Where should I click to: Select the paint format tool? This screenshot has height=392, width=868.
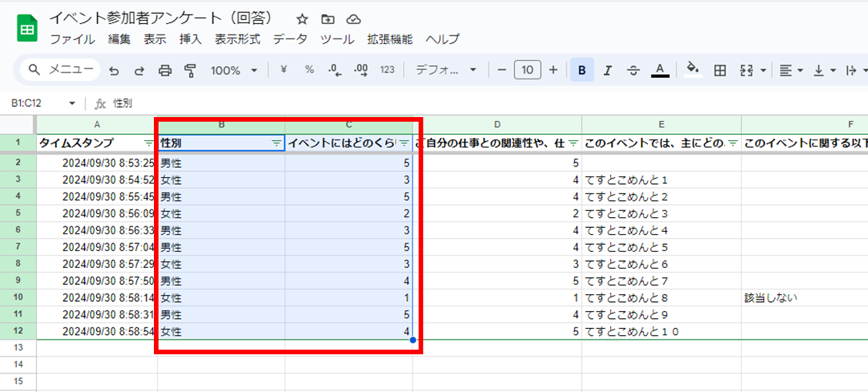tap(190, 70)
